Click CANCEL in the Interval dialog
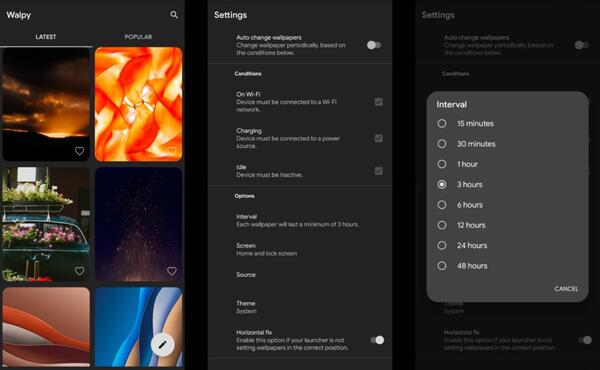The height and width of the screenshot is (370, 600). tap(566, 289)
